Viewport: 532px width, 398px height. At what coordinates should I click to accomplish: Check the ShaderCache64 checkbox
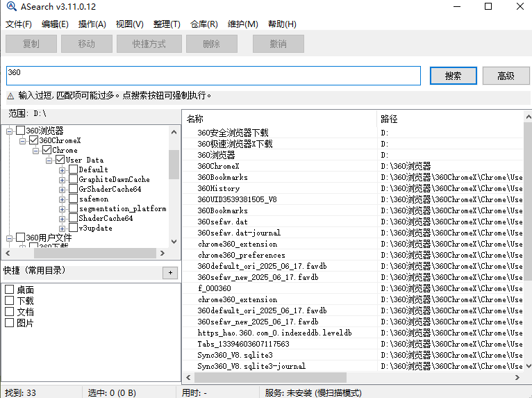click(x=74, y=218)
